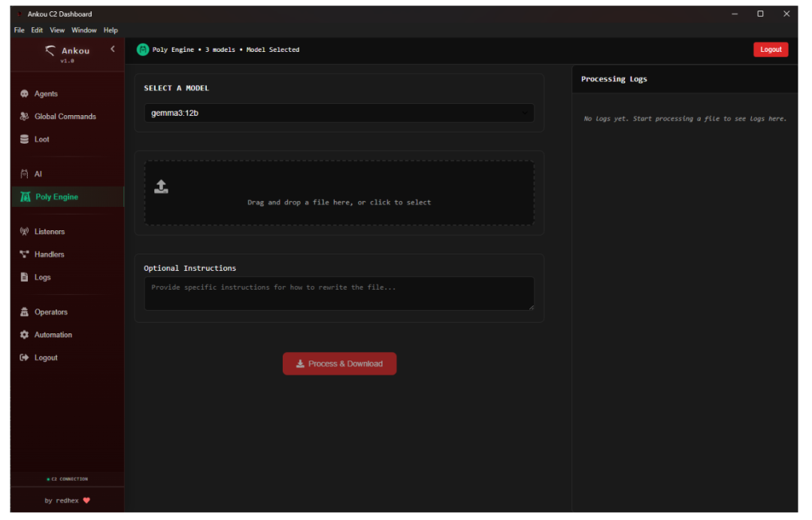
Task: Click the Poly Engine sidebar icon
Action: pyautogui.click(x=25, y=197)
